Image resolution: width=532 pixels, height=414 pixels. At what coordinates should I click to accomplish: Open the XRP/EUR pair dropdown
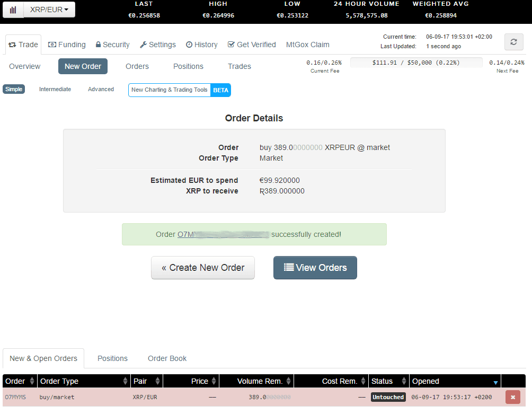tap(49, 10)
